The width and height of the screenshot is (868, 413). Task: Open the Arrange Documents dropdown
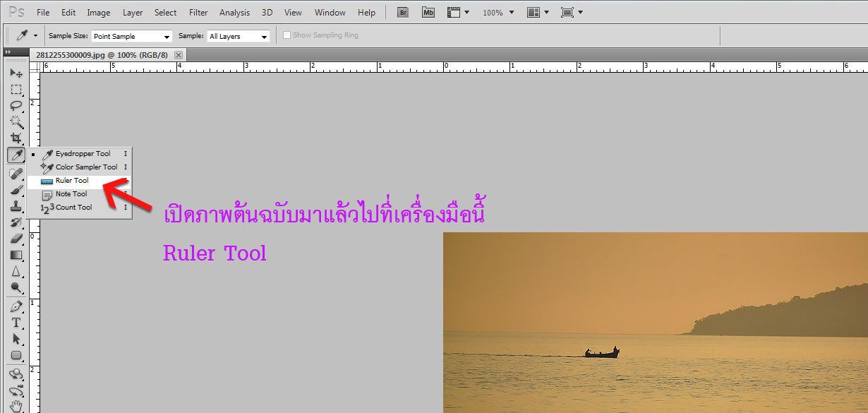click(x=538, y=13)
